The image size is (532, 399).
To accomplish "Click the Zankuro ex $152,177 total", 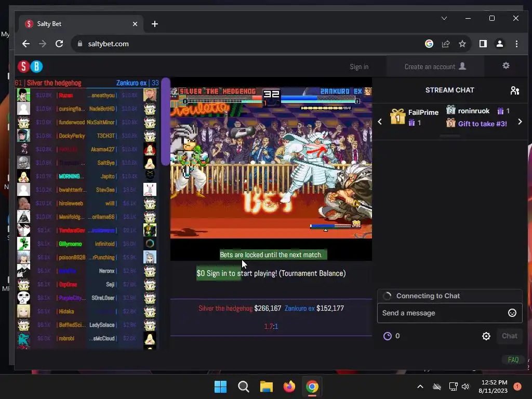I will 314,308.
